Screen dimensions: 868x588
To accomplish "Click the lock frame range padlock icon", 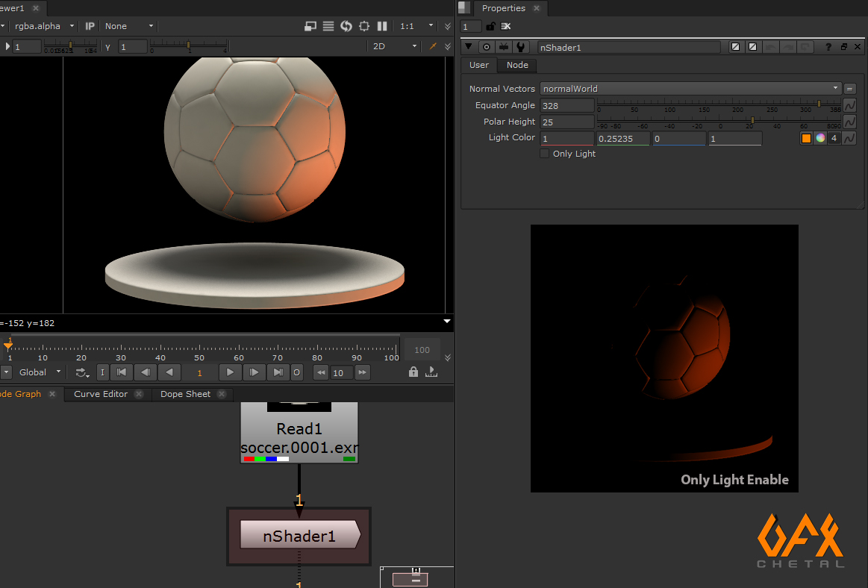I will [413, 372].
